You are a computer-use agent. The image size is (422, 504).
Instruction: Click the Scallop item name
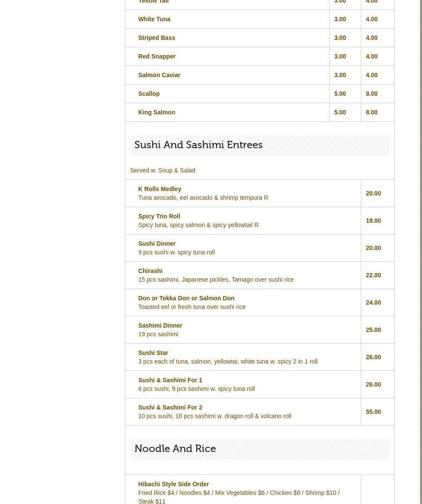149,94
